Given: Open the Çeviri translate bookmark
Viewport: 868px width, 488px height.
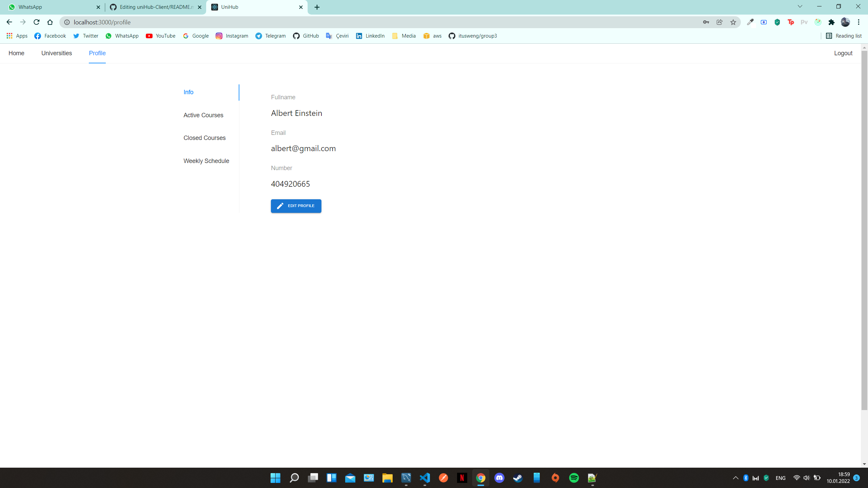Looking at the screenshot, I should click(337, 36).
